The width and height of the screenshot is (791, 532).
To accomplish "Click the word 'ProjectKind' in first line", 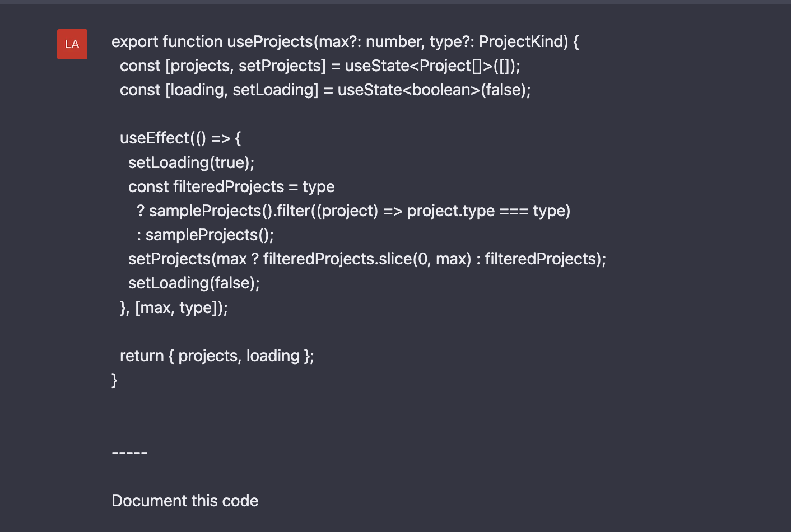I will 523,41.
